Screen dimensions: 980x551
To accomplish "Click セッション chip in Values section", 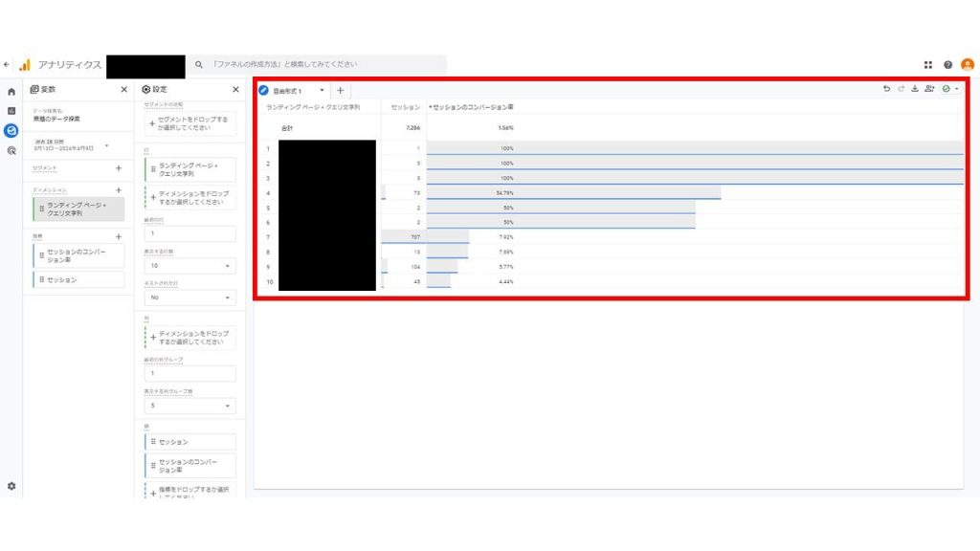I will pyautogui.click(x=190, y=442).
